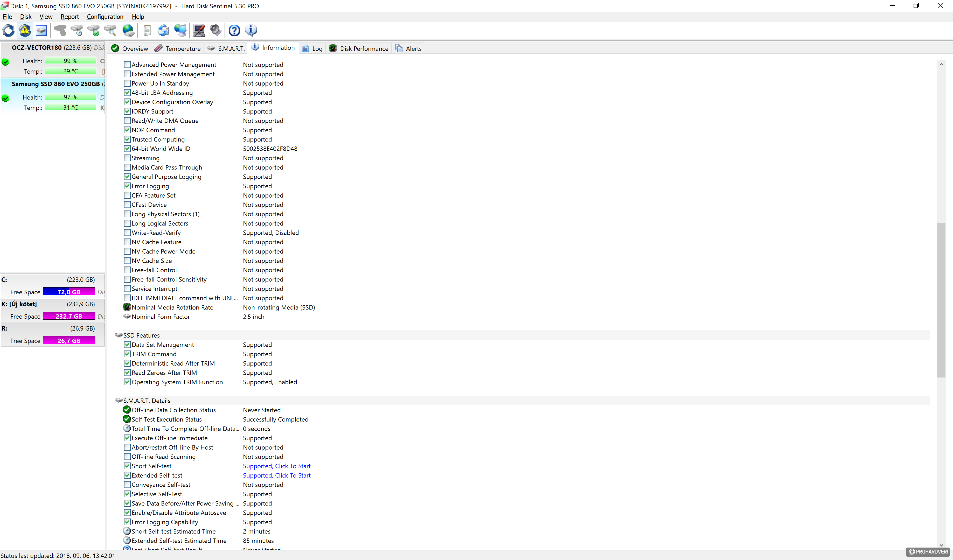Click the Nominal Form Factor drive icon
This screenshot has height=560, width=953.
point(127,317)
